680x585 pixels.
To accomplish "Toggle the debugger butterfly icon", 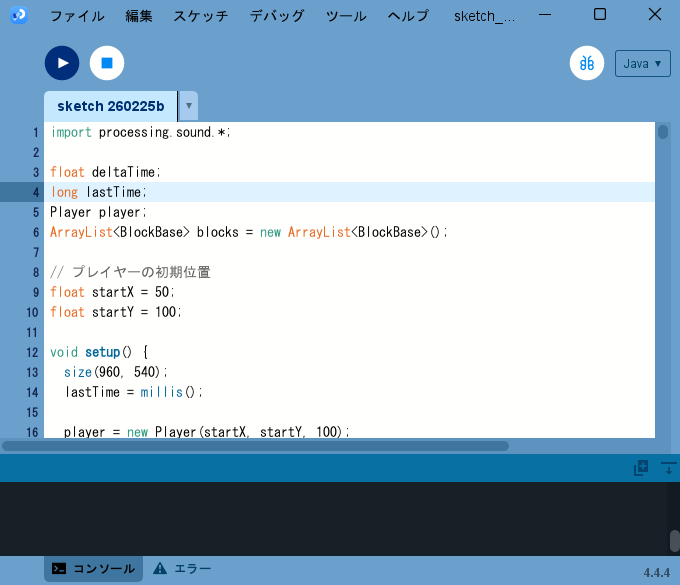I will click(x=587, y=63).
